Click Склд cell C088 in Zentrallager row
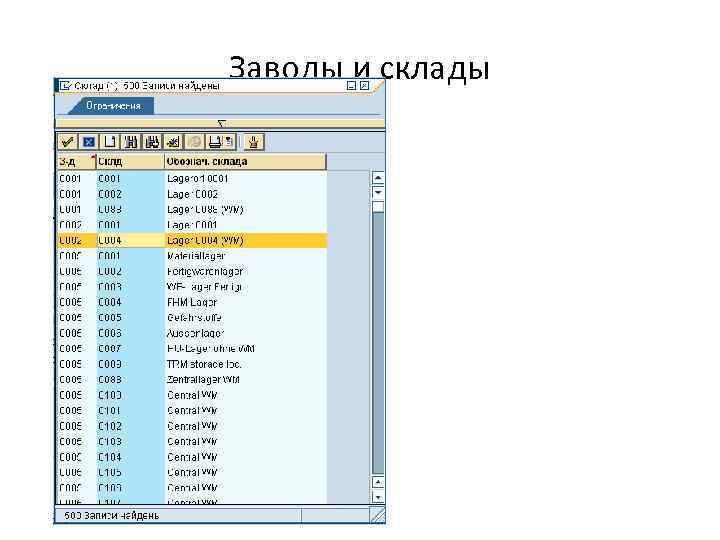The width and height of the screenshot is (720, 540). pyautogui.click(x=130, y=380)
